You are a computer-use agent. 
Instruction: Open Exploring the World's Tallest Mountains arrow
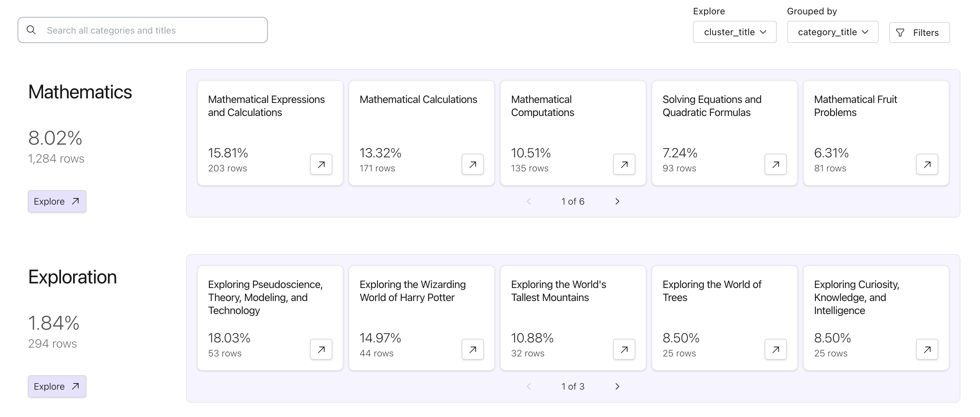pyautogui.click(x=624, y=349)
